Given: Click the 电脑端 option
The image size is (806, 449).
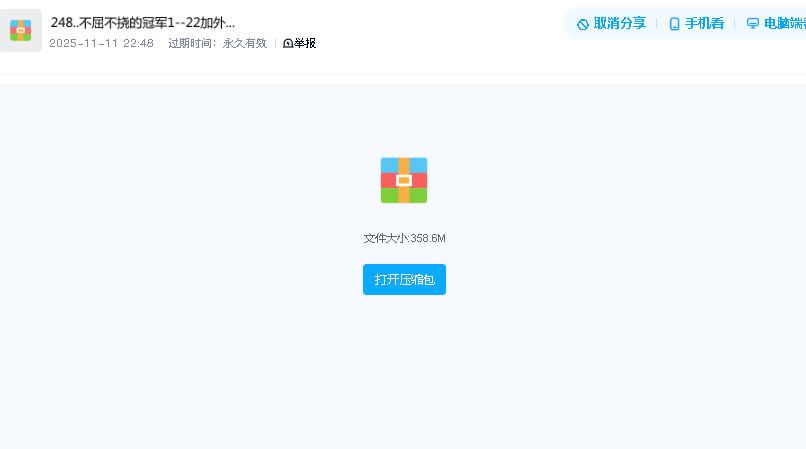Looking at the screenshot, I should click(x=776, y=24).
